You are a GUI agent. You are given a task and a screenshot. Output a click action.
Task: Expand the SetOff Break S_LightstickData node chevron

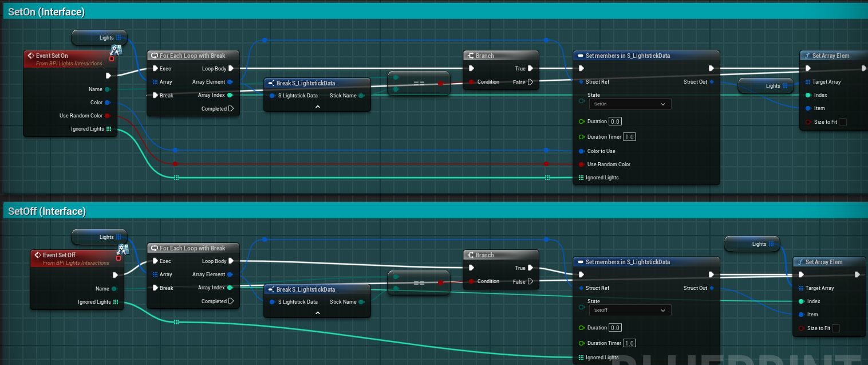tap(317, 313)
